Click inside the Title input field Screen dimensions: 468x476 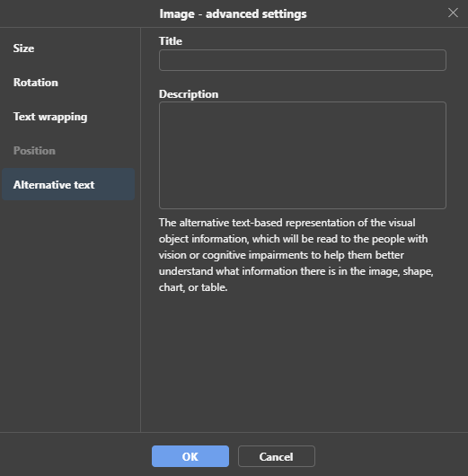[x=303, y=60]
